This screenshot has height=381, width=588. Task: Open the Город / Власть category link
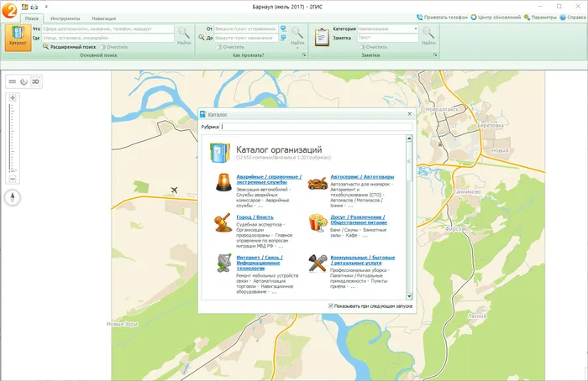point(255,217)
